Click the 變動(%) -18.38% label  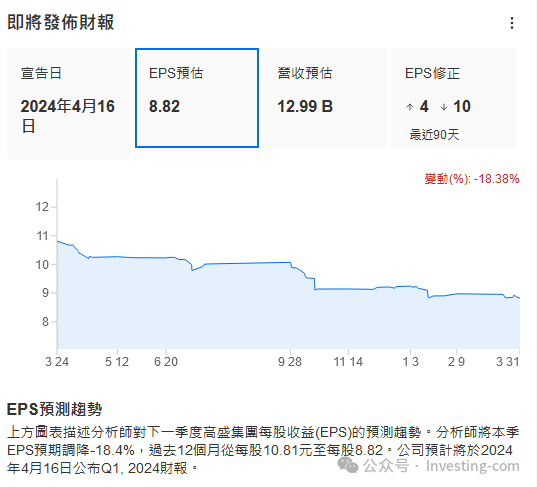[x=472, y=179]
